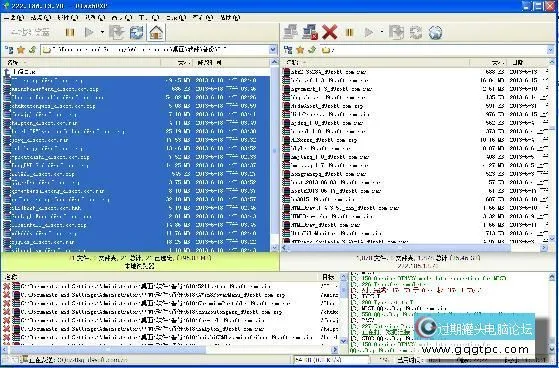The height and width of the screenshot is (368, 559).
Task: Expand the remote path history dropdown
Action: 550,50
